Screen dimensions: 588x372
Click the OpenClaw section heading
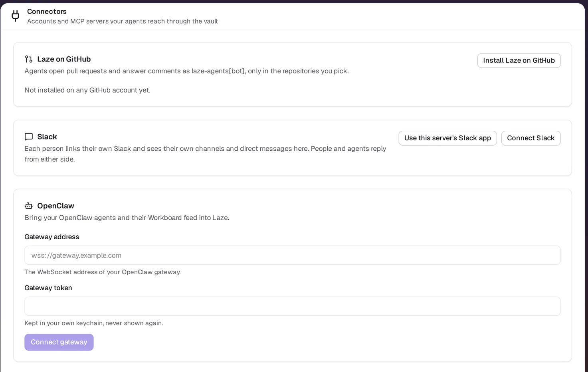(x=55, y=206)
